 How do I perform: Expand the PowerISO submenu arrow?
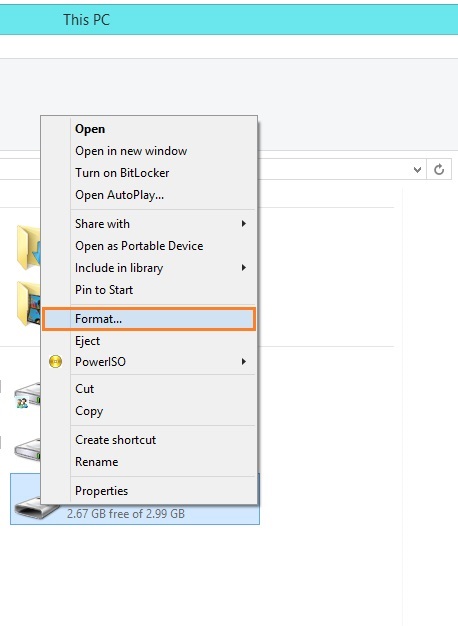(x=244, y=362)
